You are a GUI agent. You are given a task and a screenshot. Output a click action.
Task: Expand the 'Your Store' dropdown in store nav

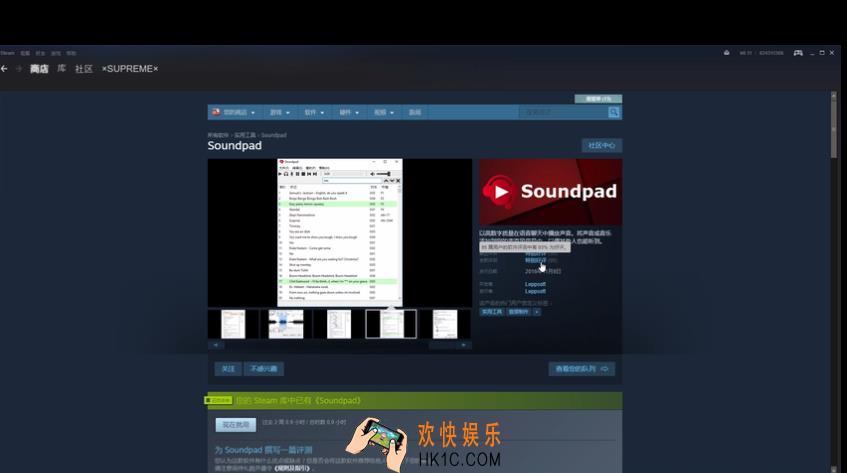coord(234,112)
